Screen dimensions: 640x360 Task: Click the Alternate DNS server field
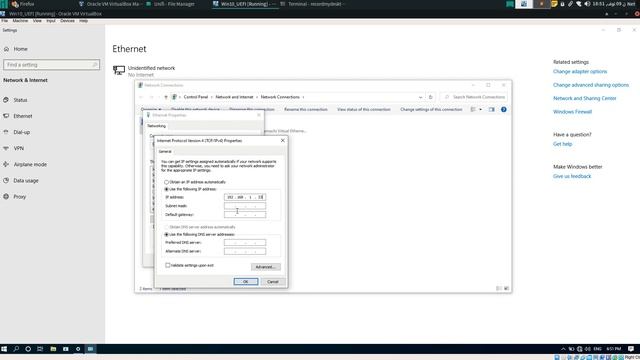[x=245, y=251]
